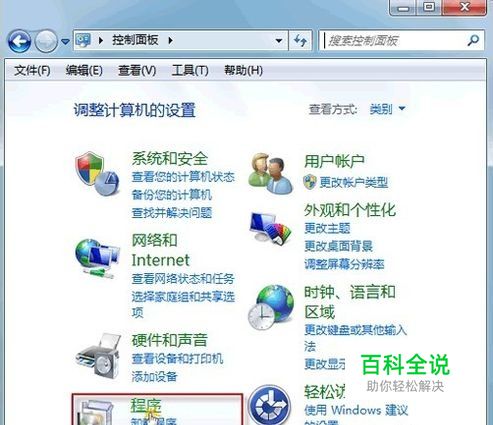
Task: Click the System and Security shield icon
Action: [97, 173]
